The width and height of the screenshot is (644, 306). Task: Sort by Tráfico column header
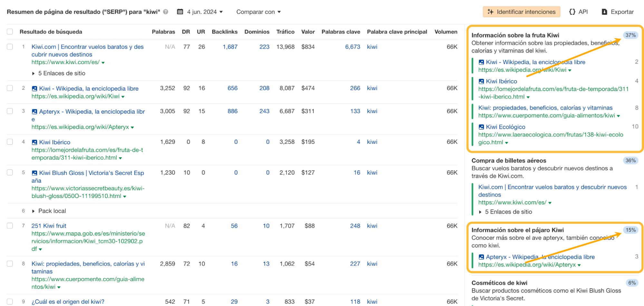[285, 32]
